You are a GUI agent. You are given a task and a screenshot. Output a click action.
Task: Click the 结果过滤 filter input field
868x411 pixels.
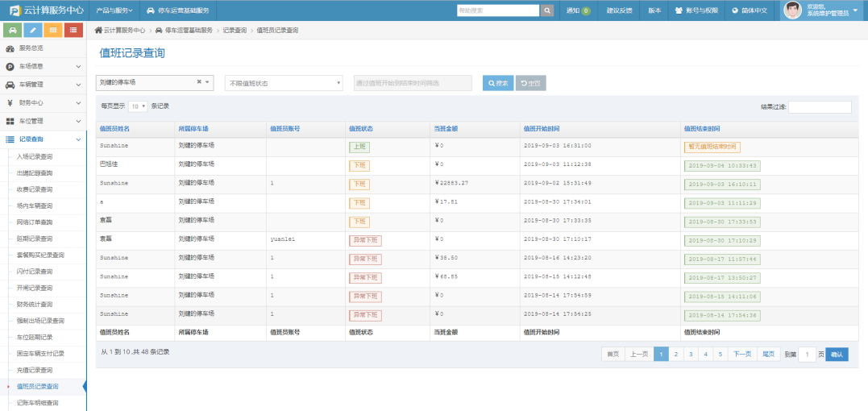820,106
